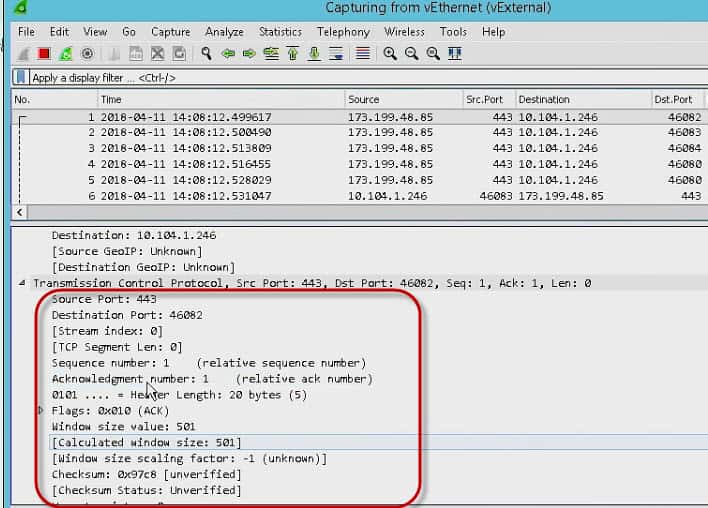This screenshot has height=508, width=708.
Task: Open the Telephony menu
Action: click(x=343, y=32)
